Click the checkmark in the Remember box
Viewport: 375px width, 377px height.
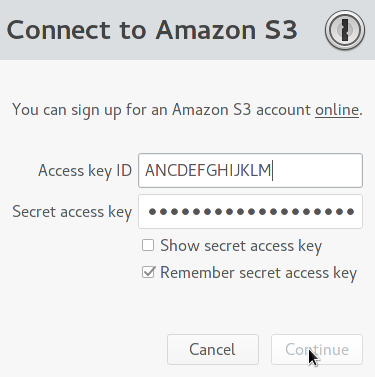(148, 272)
